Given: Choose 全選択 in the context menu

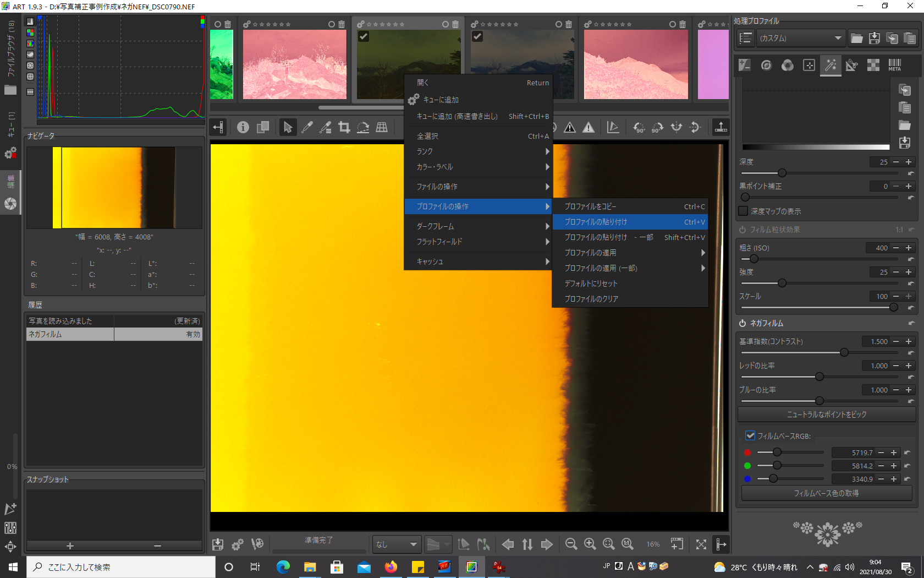Looking at the screenshot, I should pyautogui.click(x=479, y=136).
